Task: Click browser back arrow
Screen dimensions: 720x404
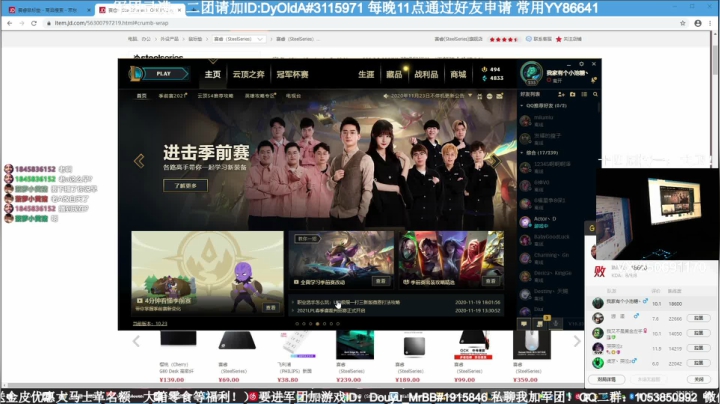Action: pos(10,23)
